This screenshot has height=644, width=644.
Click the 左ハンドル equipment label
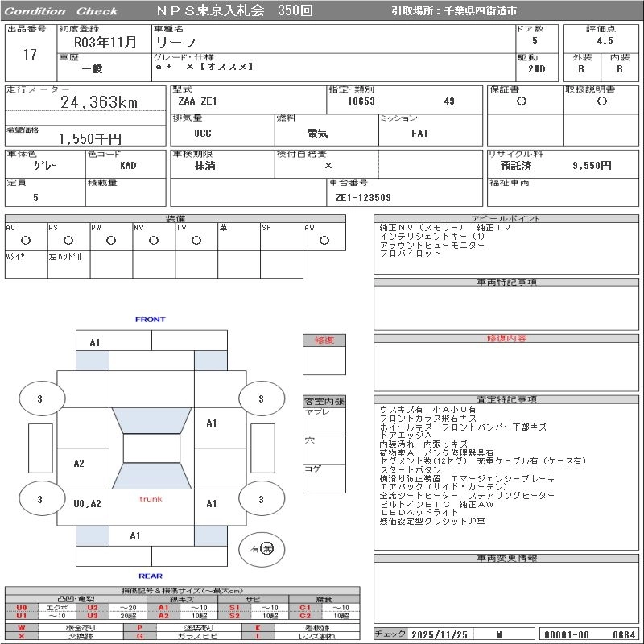pyautogui.click(x=65, y=257)
